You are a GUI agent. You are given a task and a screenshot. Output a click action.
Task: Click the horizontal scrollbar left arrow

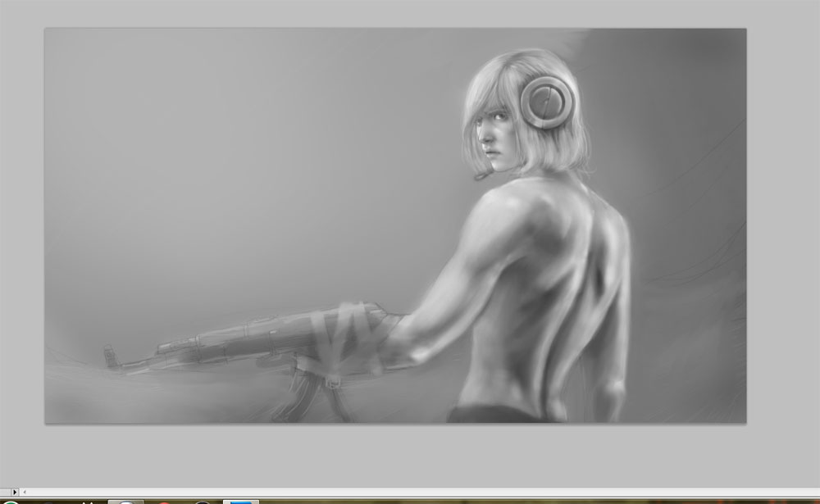click(24, 492)
